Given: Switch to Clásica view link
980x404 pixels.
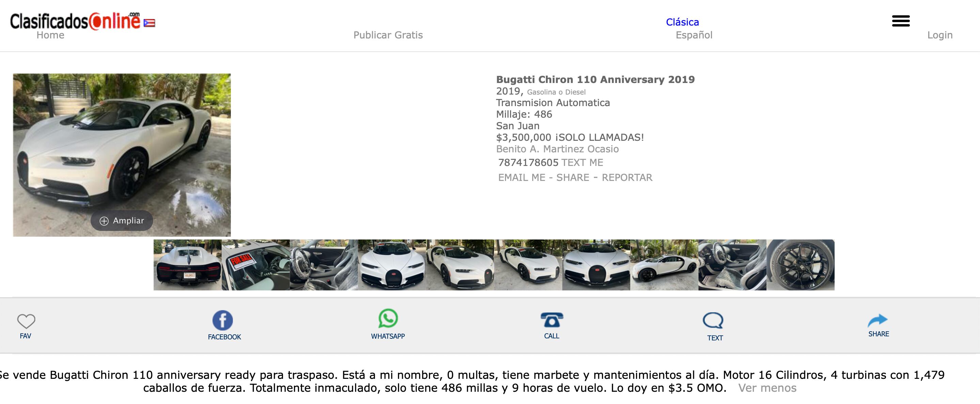Looking at the screenshot, I should click(x=682, y=22).
